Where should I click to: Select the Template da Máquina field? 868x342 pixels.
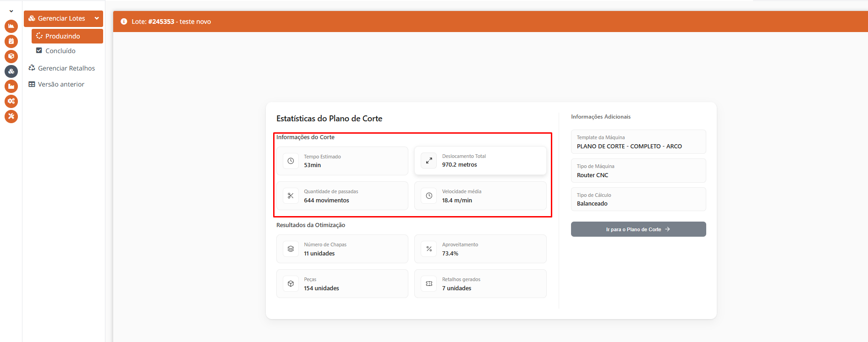pos(638,142)
